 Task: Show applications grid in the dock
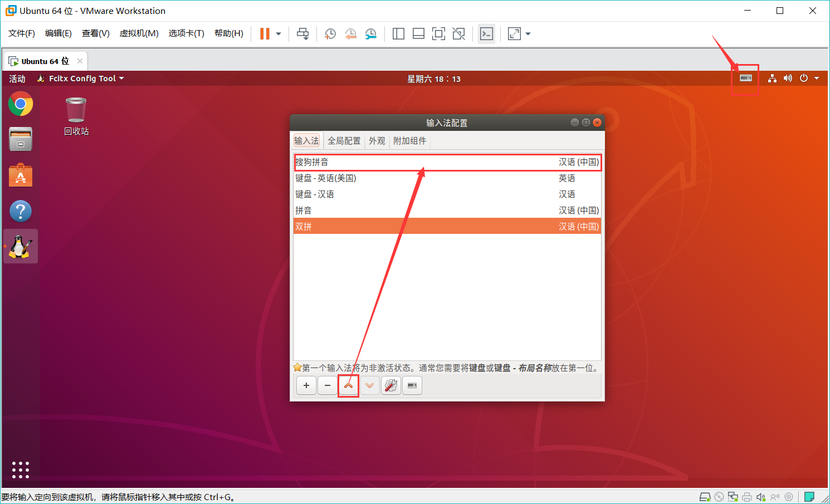pyautogui.click(x=21, y=470)
